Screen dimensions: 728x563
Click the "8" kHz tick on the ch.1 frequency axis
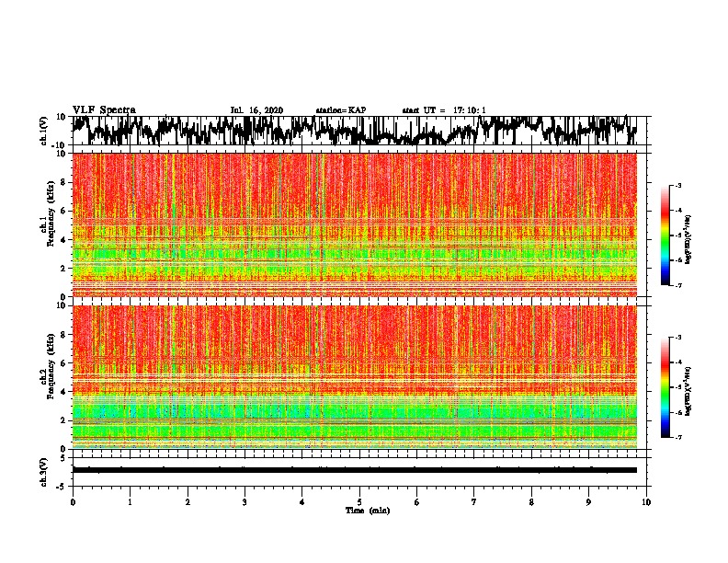click(x=63, y=182)
